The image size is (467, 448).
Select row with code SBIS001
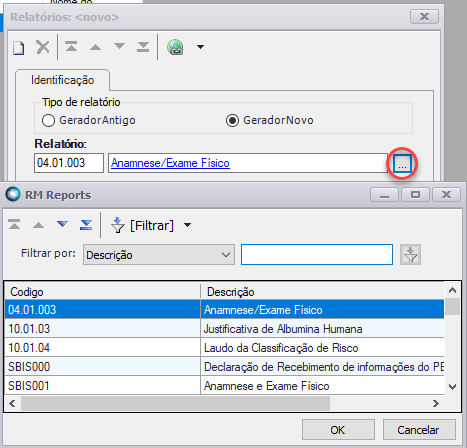point(102,386)
